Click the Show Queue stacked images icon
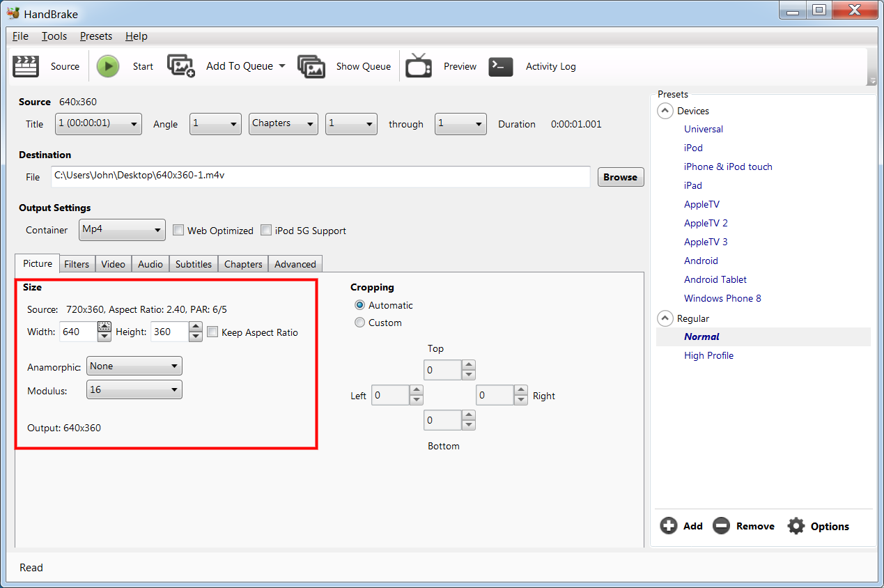Screen dimensions: 884x588 tap(311, 66)
